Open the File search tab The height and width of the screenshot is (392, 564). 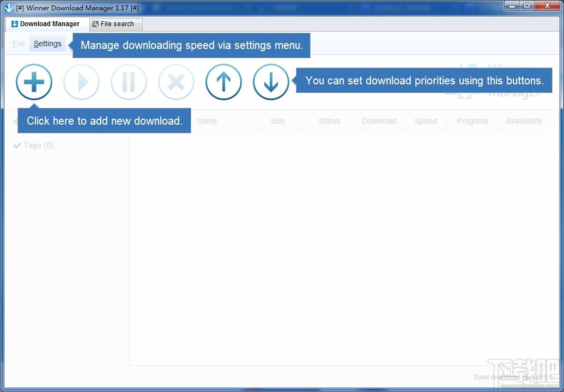116,24
